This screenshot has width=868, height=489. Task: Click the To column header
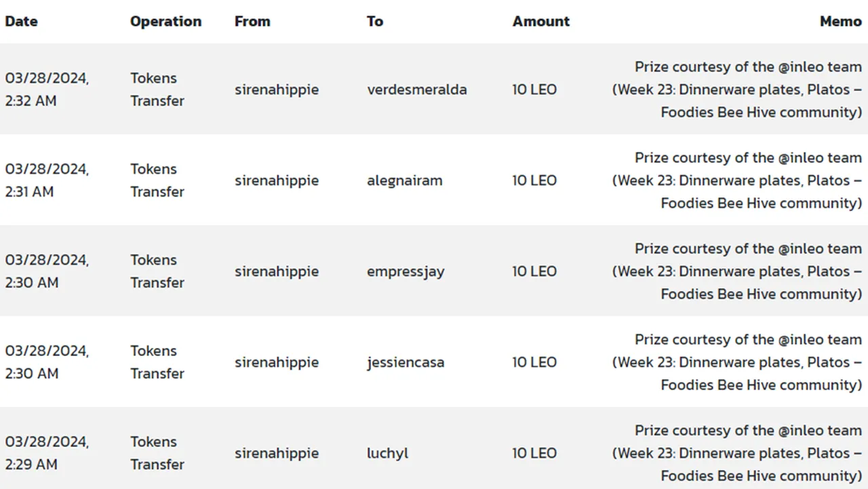click(x=375, y=21)
